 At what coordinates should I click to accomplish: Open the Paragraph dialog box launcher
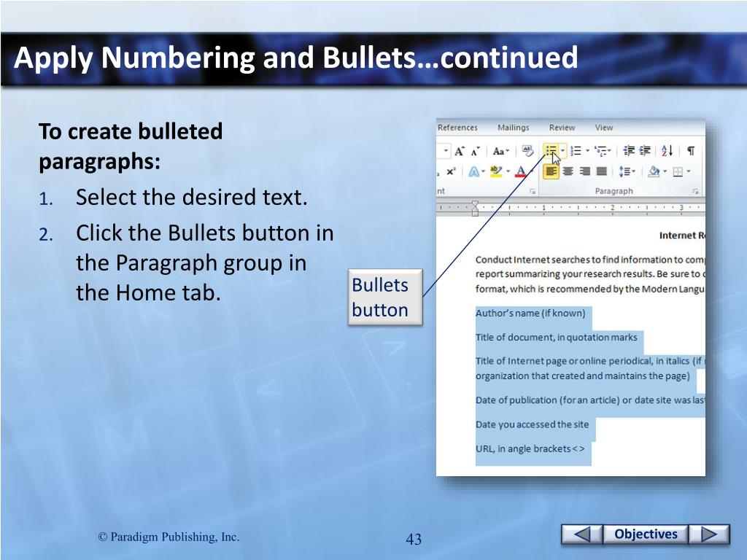click(x=695, y=192)
